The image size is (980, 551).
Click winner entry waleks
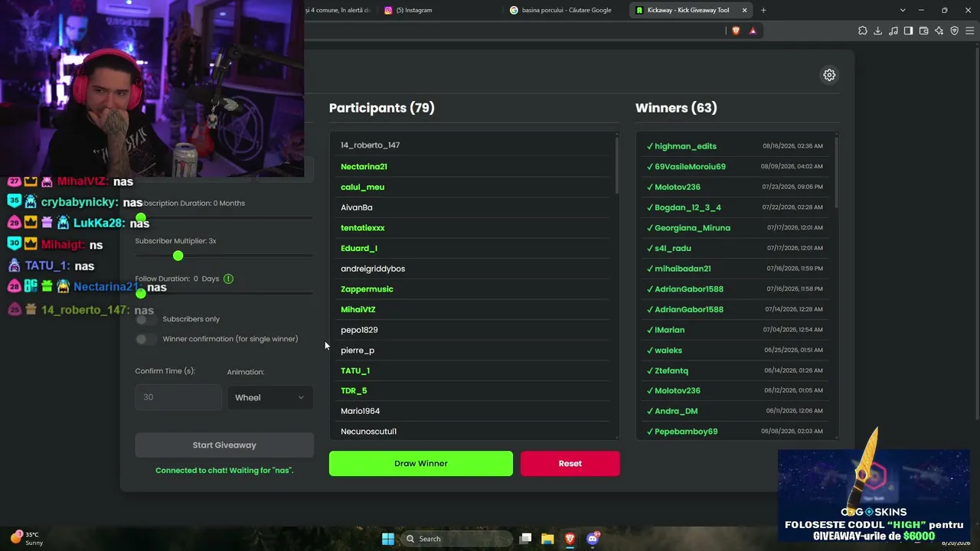click(x=668, y=350)
